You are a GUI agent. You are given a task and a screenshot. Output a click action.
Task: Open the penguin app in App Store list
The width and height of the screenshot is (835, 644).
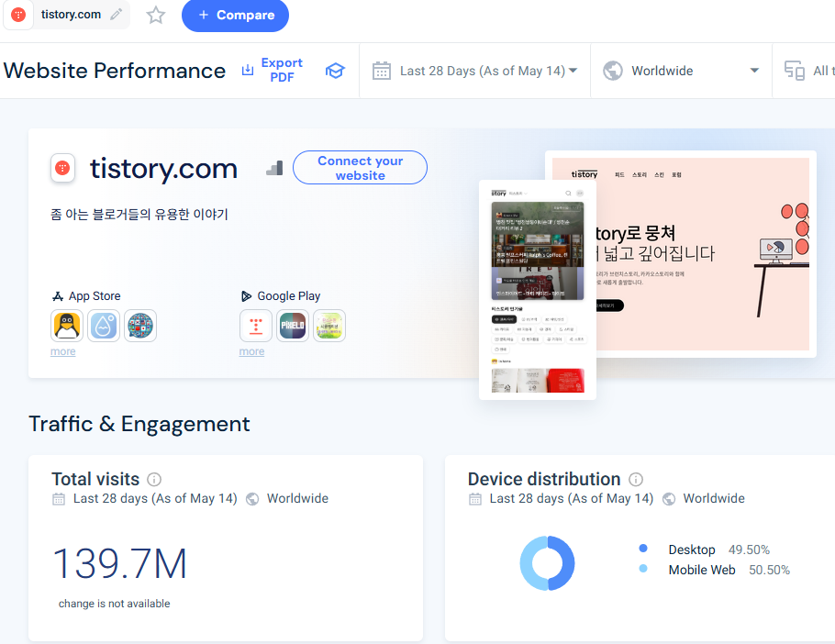pos(67,326)
